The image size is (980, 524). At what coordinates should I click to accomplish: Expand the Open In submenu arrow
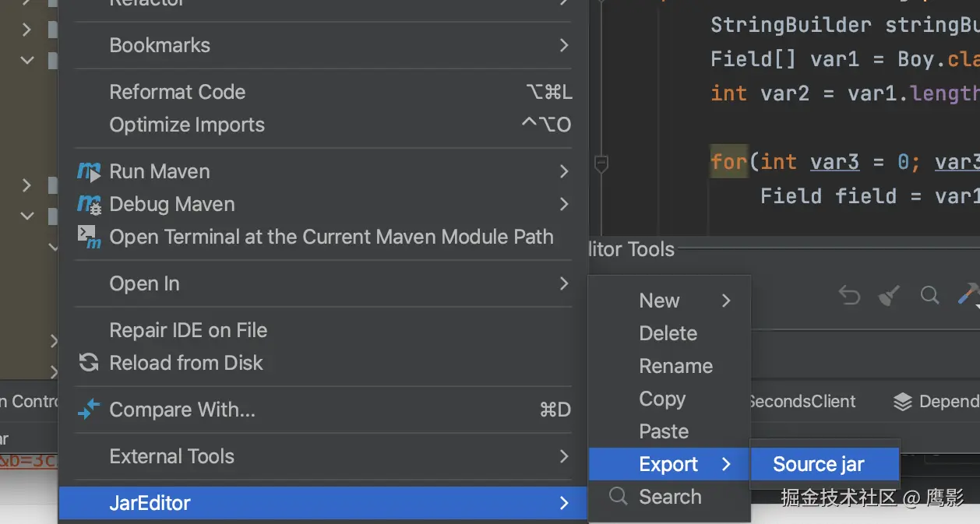click(x=564, y=283)
